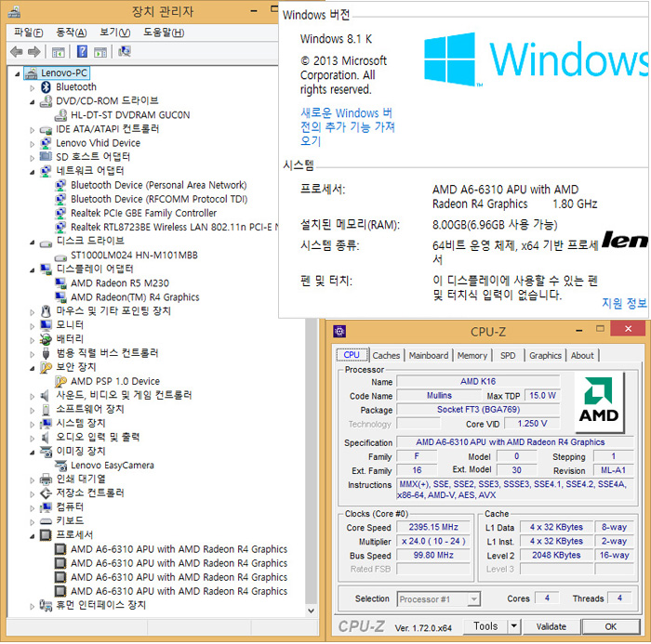Viewport: 651px width, 644px height.
Task: Collapse the 네트워크 어댑터 node
Action: click(33, 172)
